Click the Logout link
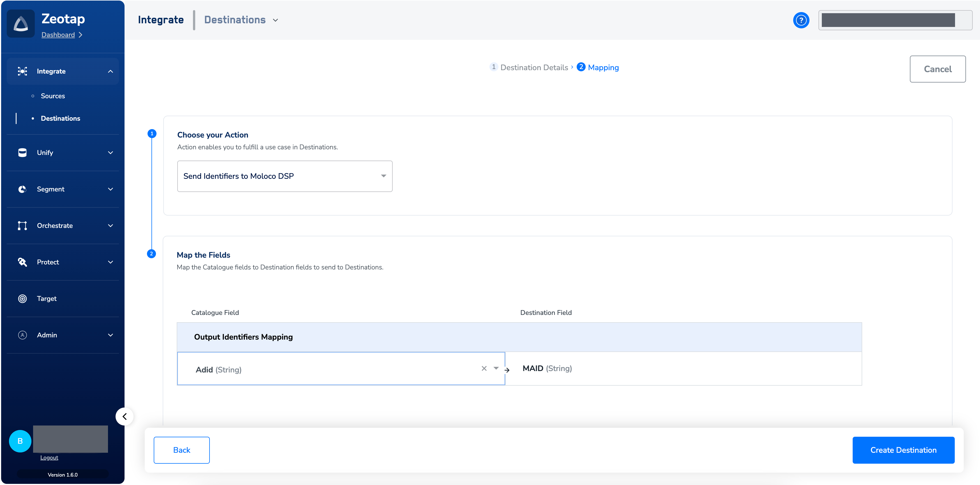 coord(49,457)
